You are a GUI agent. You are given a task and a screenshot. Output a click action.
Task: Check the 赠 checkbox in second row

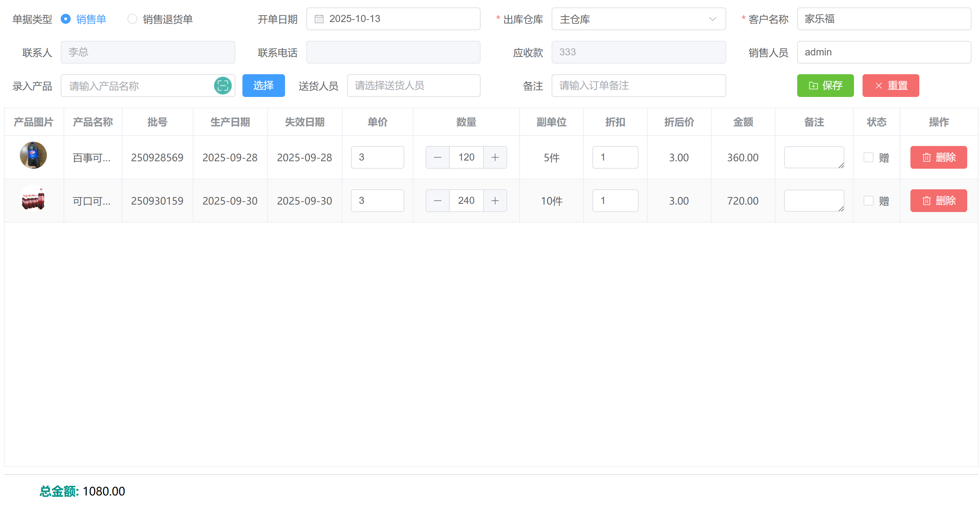coord(868,201)
